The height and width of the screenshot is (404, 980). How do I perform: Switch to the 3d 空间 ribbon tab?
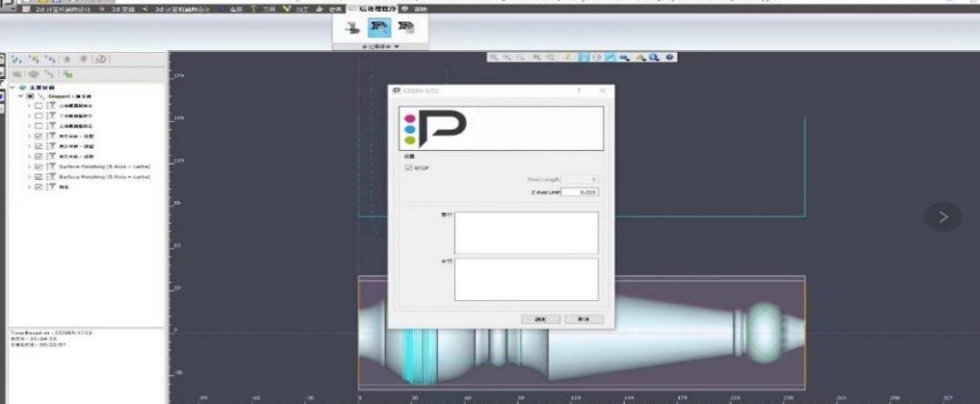119,8
